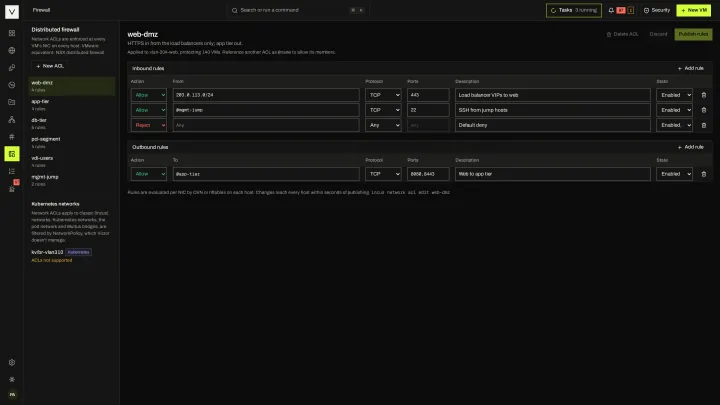Open the dashboard grid icon in sidebar
Image resolution: width=720 pixels, height=405 pixels.
tap(12, 33)
